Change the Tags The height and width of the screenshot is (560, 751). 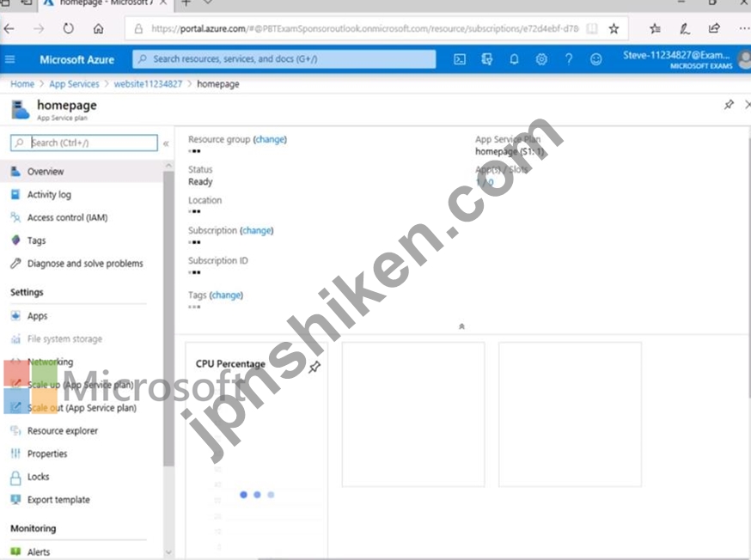226,295
